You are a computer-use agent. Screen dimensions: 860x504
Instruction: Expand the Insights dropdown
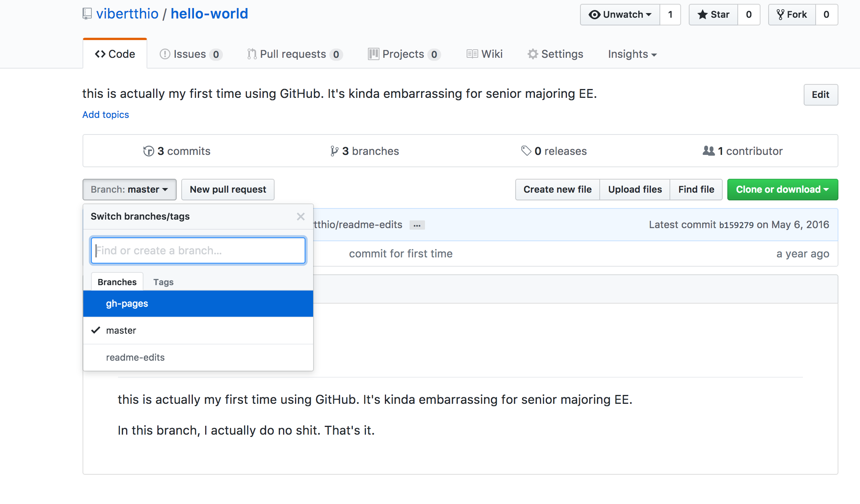click(632, 54)
